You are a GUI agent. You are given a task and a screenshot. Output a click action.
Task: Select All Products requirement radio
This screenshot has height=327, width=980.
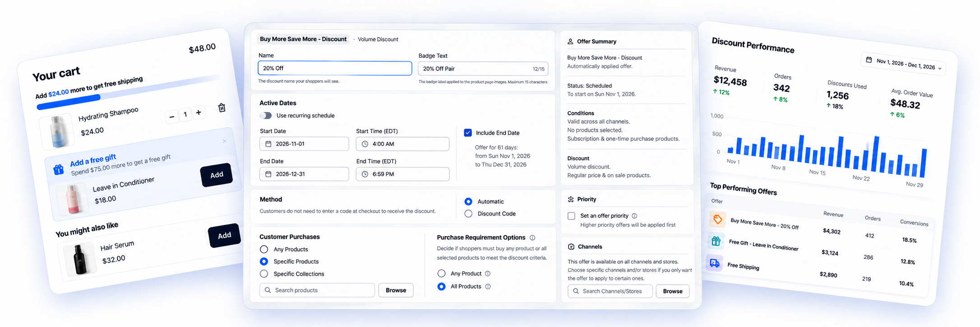pyautogui.click(x=442, y=286)
